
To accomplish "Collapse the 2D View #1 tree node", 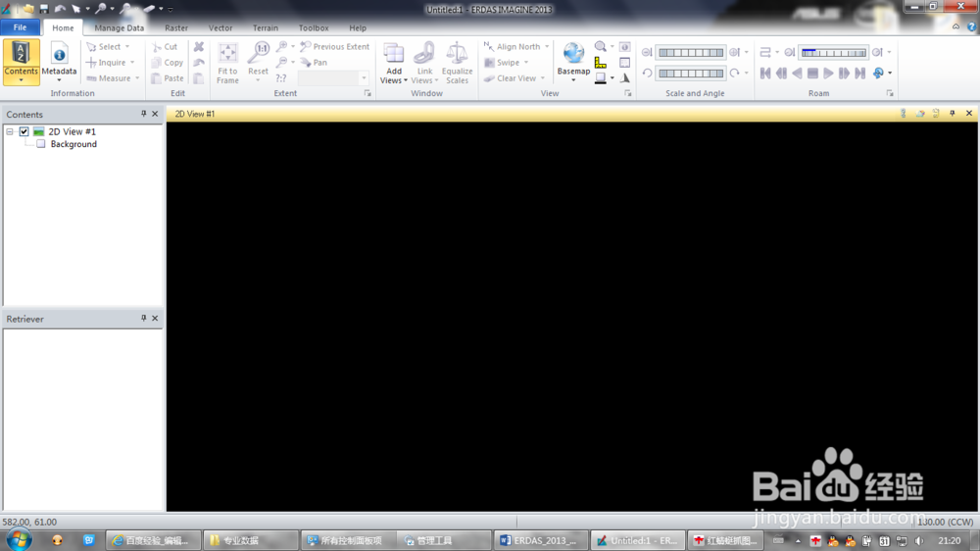I will tap(10, 131).
